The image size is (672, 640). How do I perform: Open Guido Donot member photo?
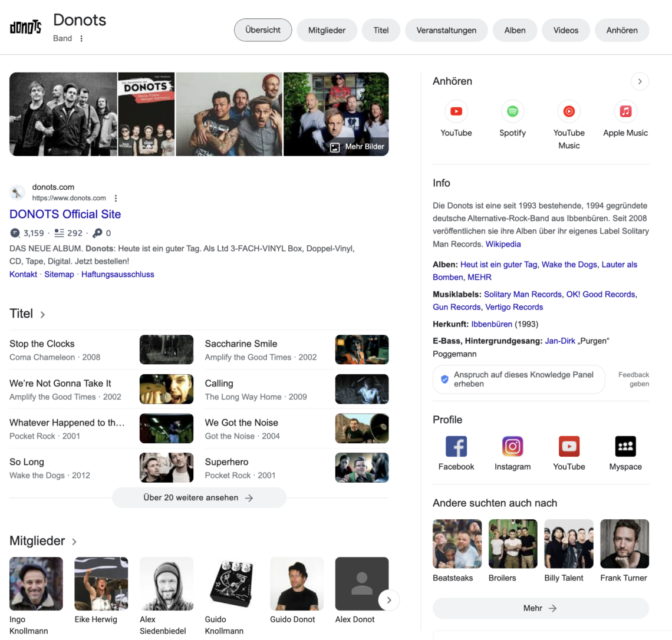(x=297, y=583)
